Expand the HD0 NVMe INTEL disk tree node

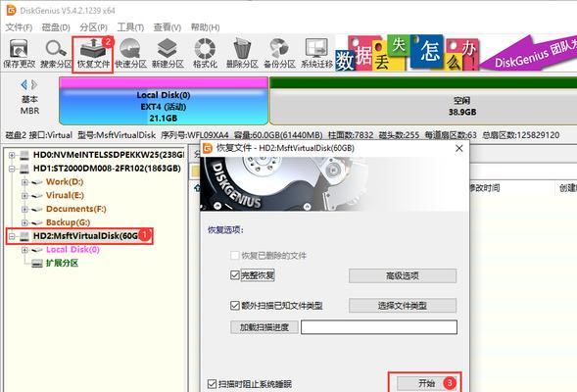(x=12, y=155)
